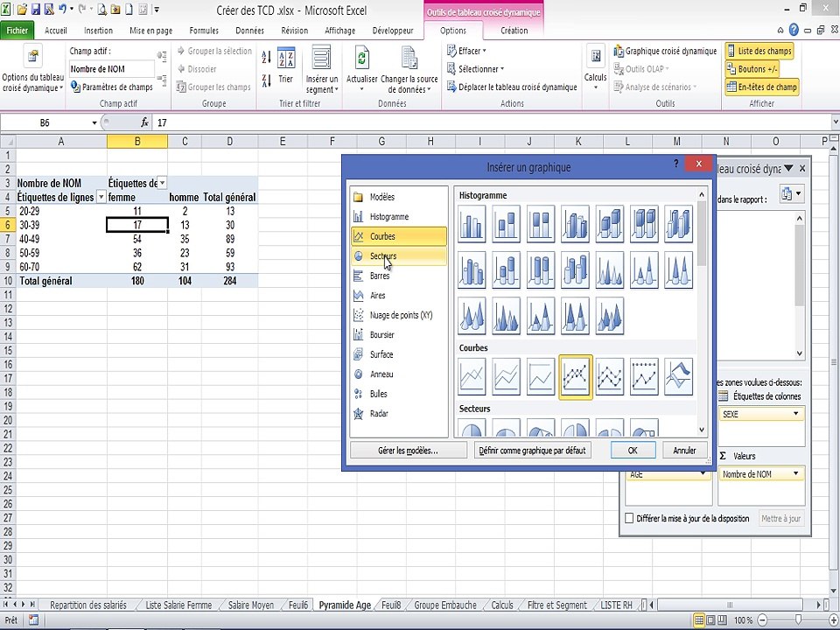
Task: Open the Name Box dropdown arrow
Action: coord(94,122)
